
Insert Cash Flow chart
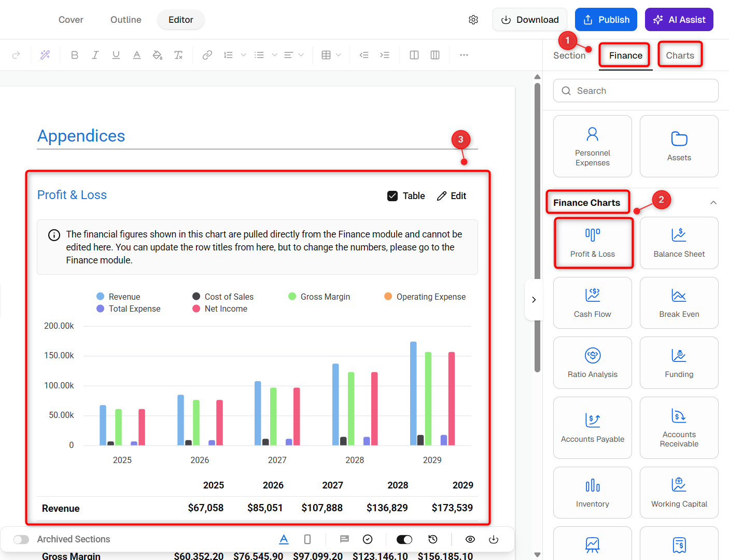(593, 303)
